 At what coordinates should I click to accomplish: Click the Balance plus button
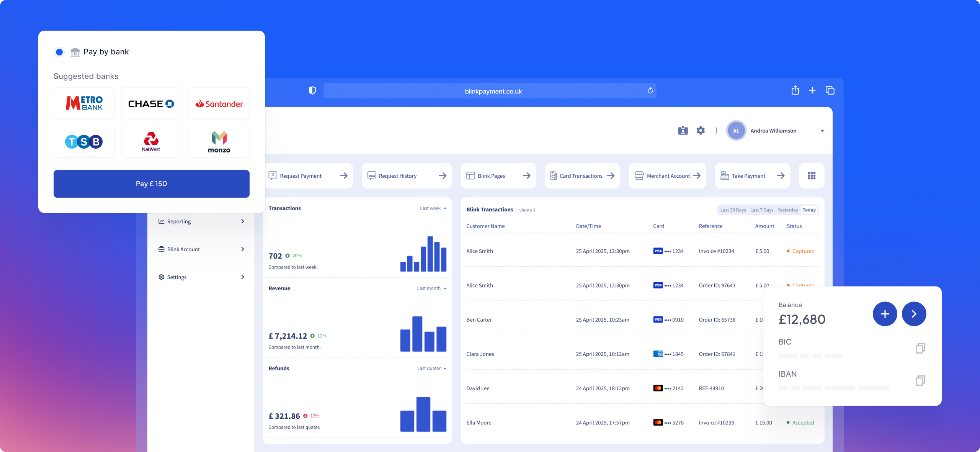coord(885,314)
